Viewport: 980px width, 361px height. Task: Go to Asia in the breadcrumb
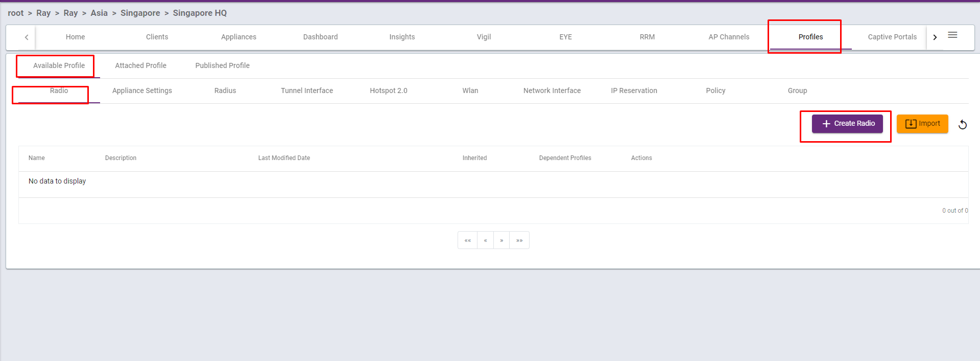[x=99, y=13]
